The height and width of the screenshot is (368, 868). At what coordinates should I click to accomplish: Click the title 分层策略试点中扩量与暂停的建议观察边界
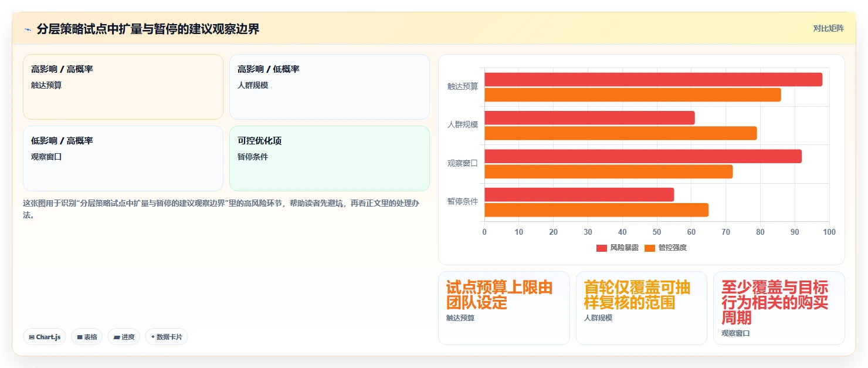point(148,29)
